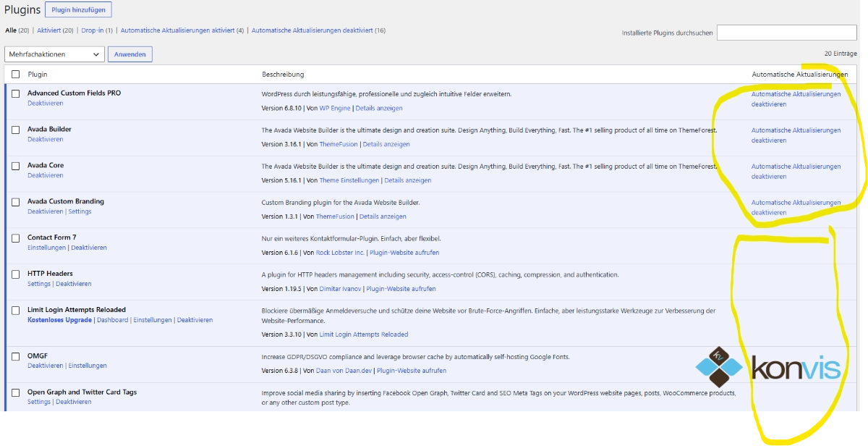Open Einstellungen for OMGF

coord(88,366)
